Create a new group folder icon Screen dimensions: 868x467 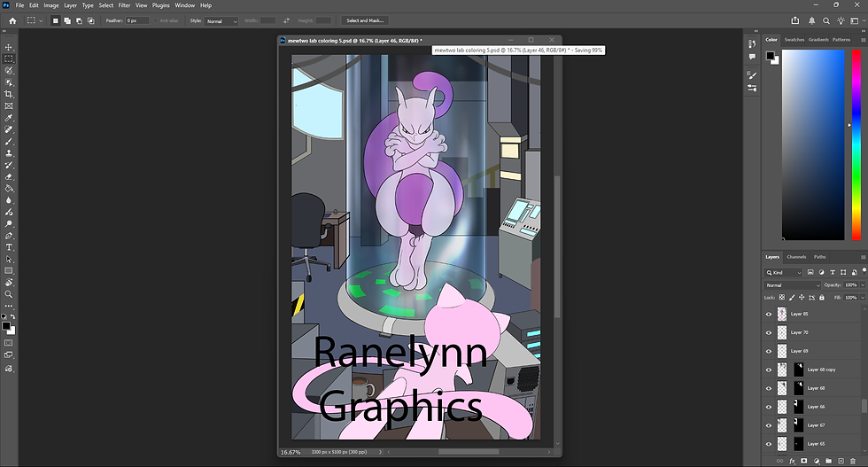pos(828,461)
